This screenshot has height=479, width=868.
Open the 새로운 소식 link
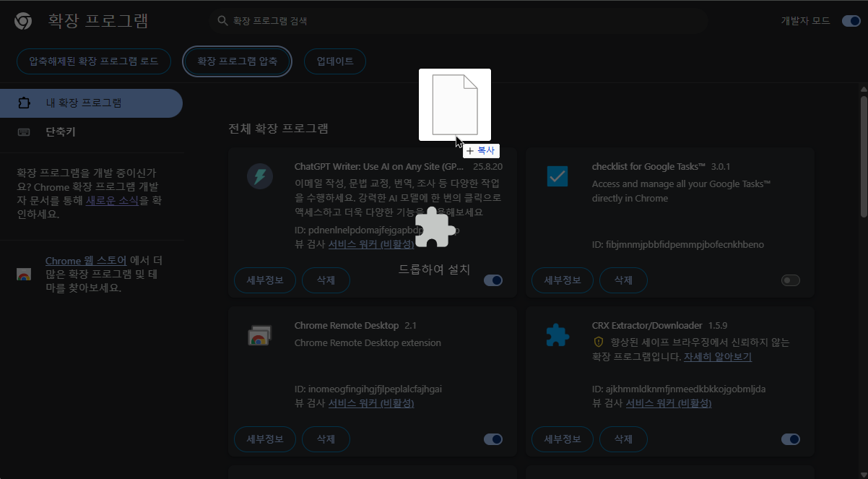(113, 200)
